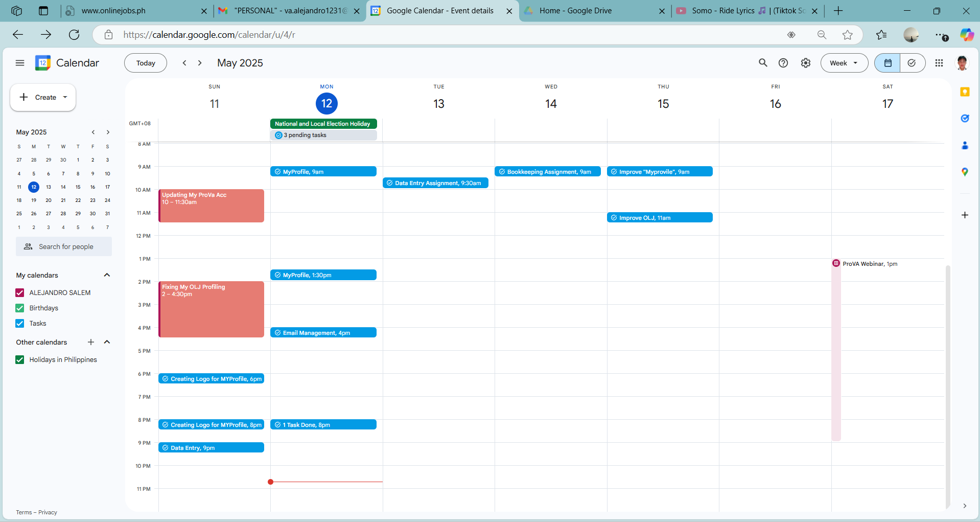The height and width of the screenshot is (522, 980).
Task: Open Improve OLJ 11am task
Action: click(660, 218)
